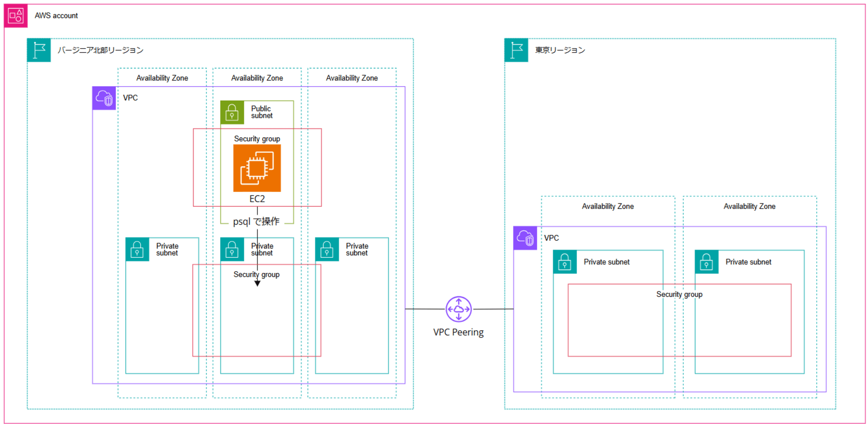Click lock icon of middle Virginia private subnet

[232, 249]
